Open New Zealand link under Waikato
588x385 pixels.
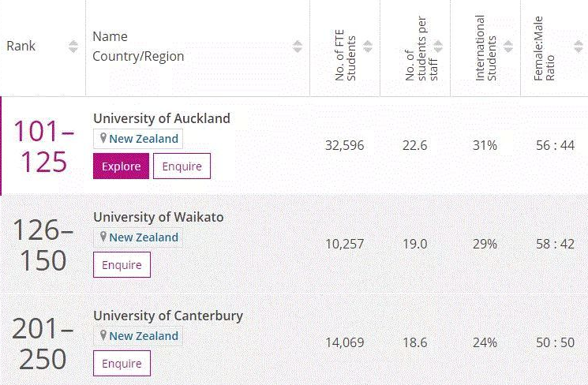click(144, 237)
